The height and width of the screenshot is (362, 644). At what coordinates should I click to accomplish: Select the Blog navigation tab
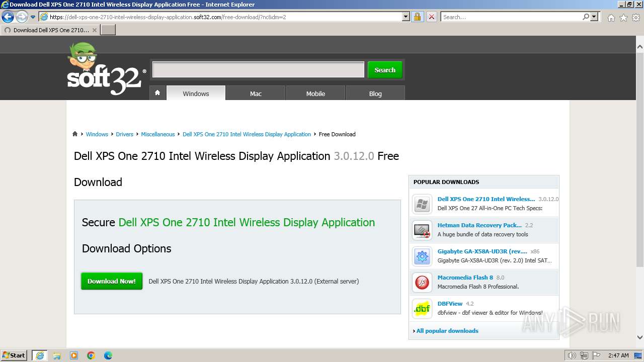[375, 93]
